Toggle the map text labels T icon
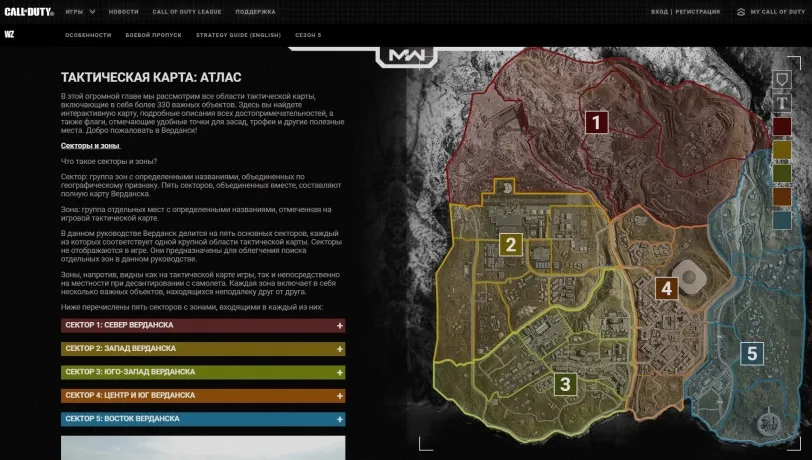 click(x=782, y=103)
